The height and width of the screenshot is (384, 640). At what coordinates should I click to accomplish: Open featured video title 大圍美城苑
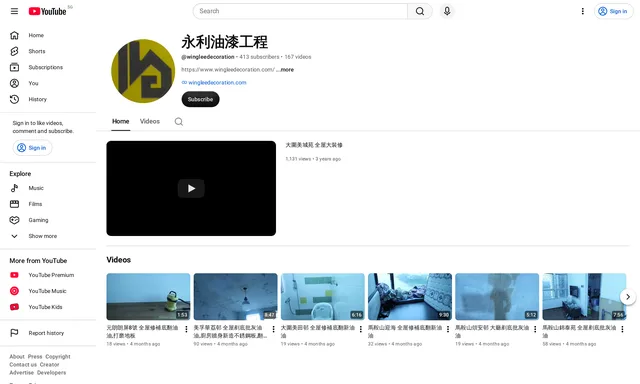tap(314, 145)
